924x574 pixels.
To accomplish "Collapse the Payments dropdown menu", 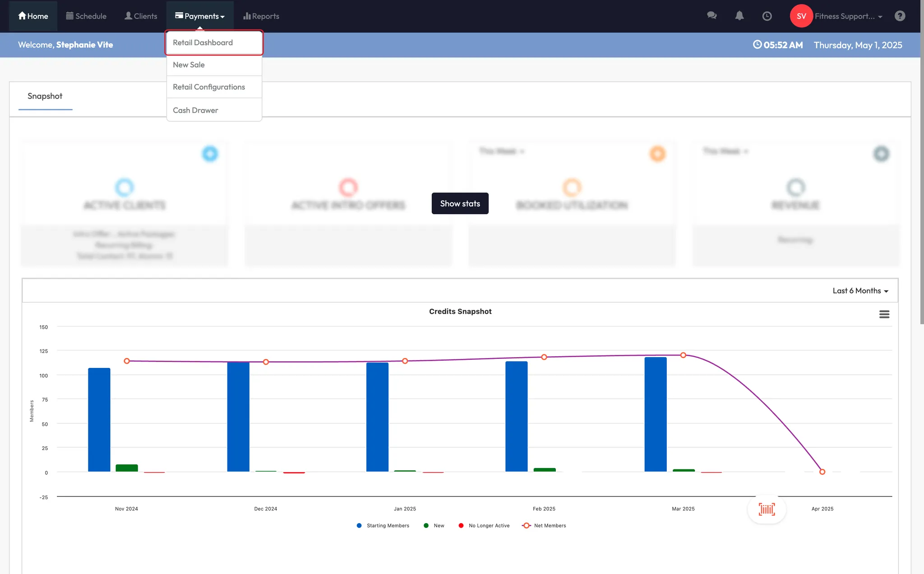I will coord(200,16).
